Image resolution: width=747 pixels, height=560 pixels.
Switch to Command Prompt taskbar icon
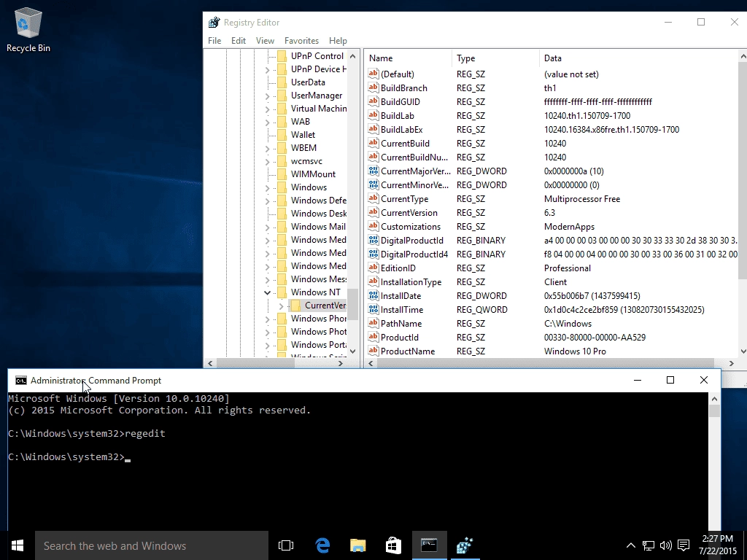(429, 545)
